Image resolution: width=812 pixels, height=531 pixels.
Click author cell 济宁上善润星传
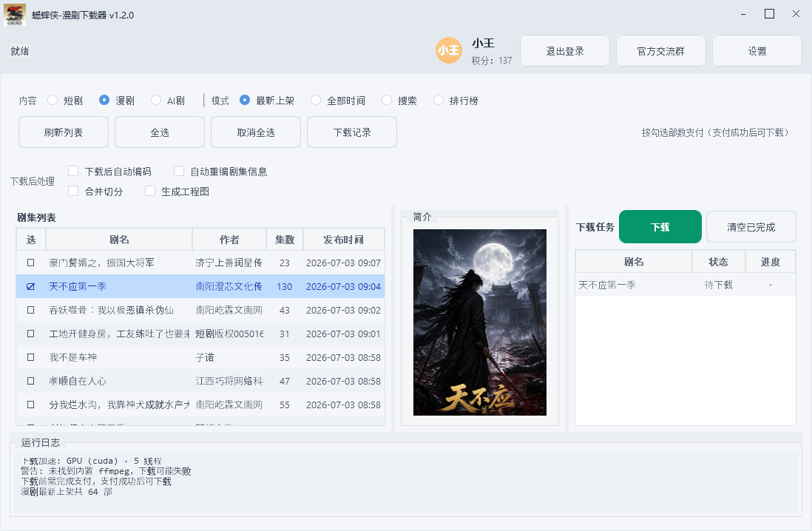[x=229, y=263]
